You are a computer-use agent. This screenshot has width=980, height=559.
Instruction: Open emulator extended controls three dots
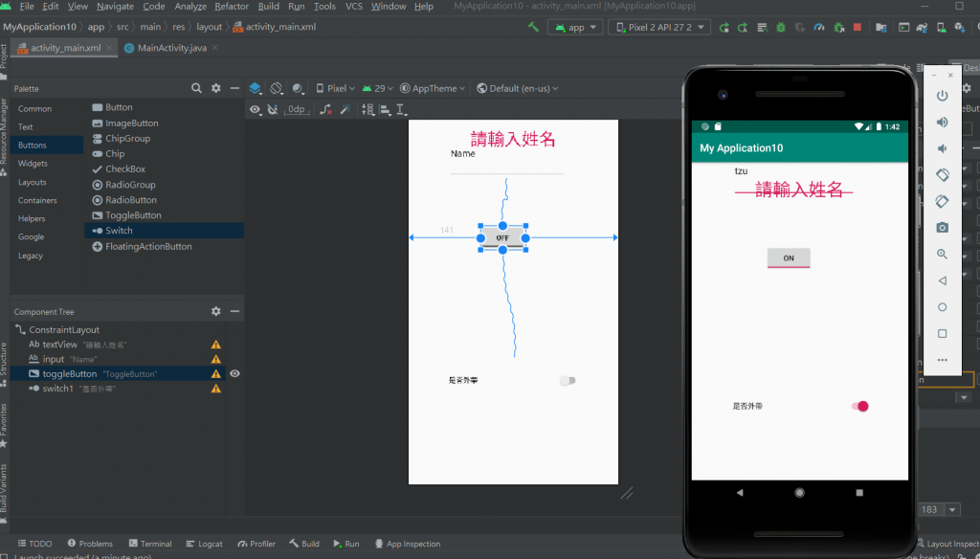pyautogui.click(x=942, y=360)
